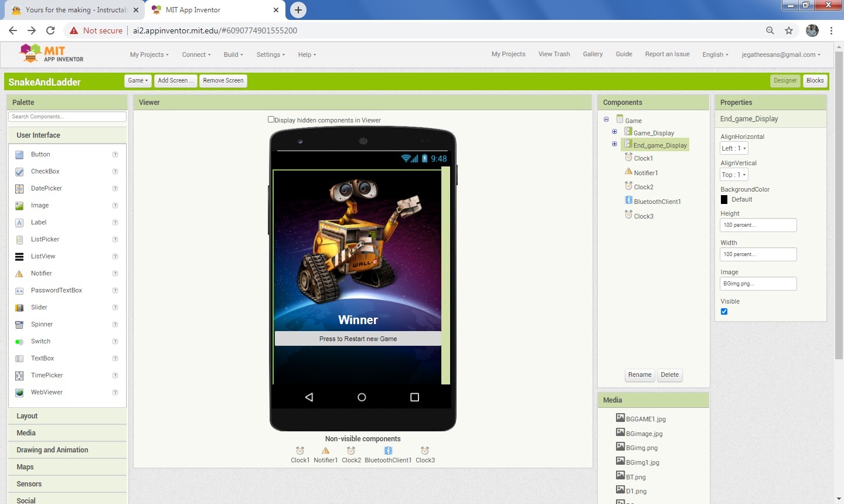Screen dimensions: 844x504
Task: Click the Remove Screen button
Action: tap(223, 81)
